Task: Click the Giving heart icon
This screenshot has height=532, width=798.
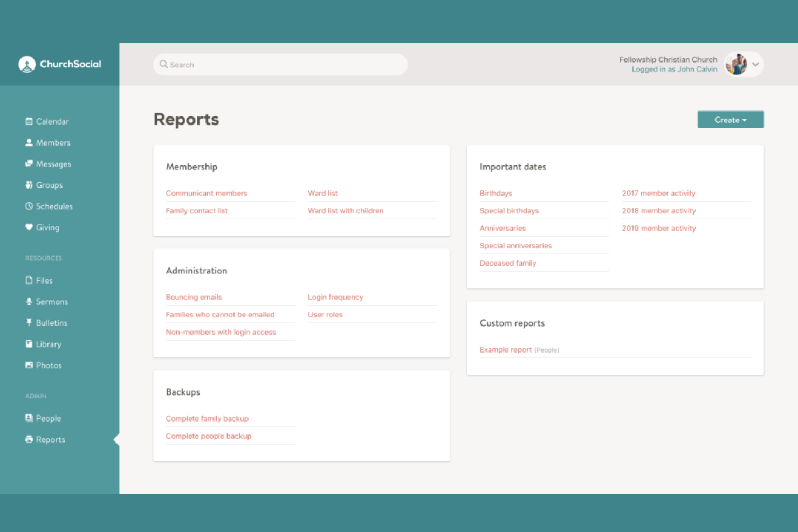Action: (30, 227)
